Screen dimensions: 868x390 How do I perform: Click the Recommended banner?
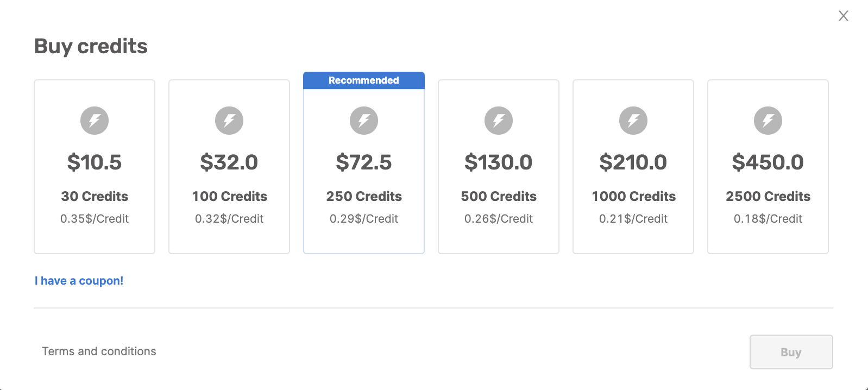(x=364, y=80)
